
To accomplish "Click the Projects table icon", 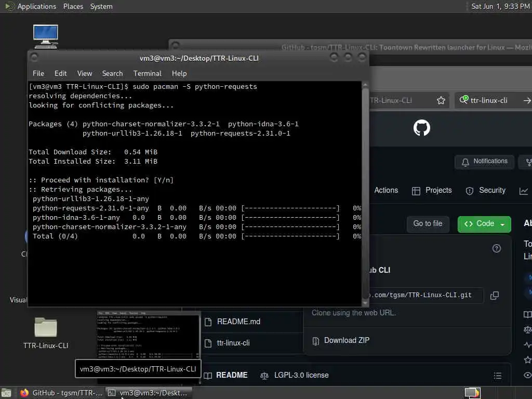I will click(416, 191).
